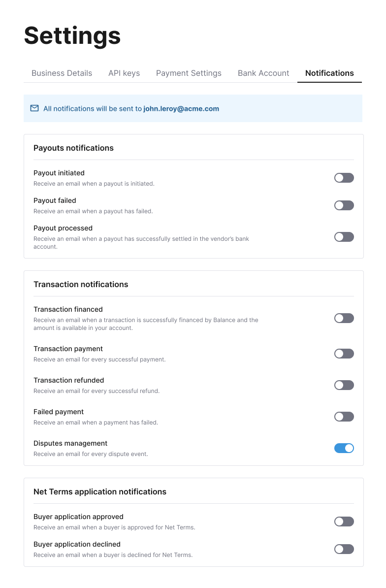Click the Transaction notifications heading

(81, 284)
